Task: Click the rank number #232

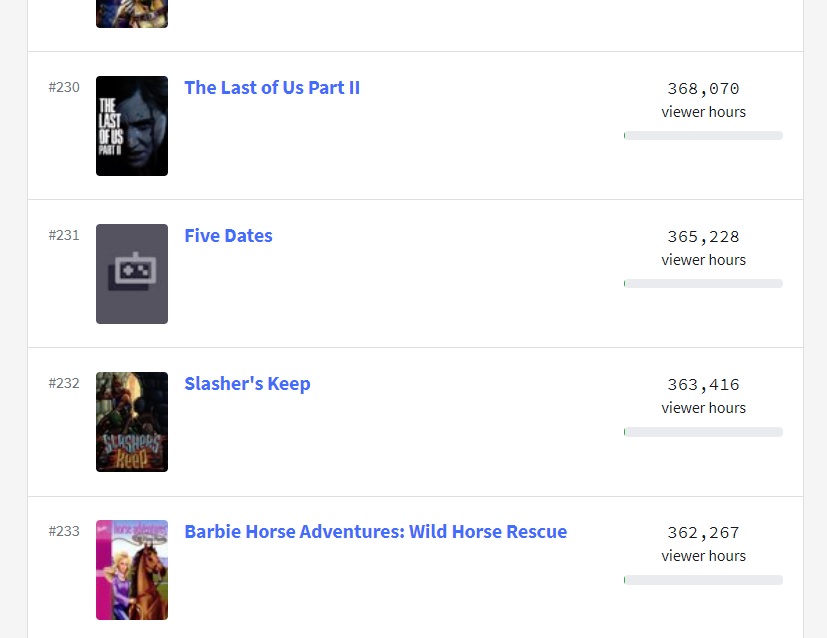Action: tap(64, 383)
